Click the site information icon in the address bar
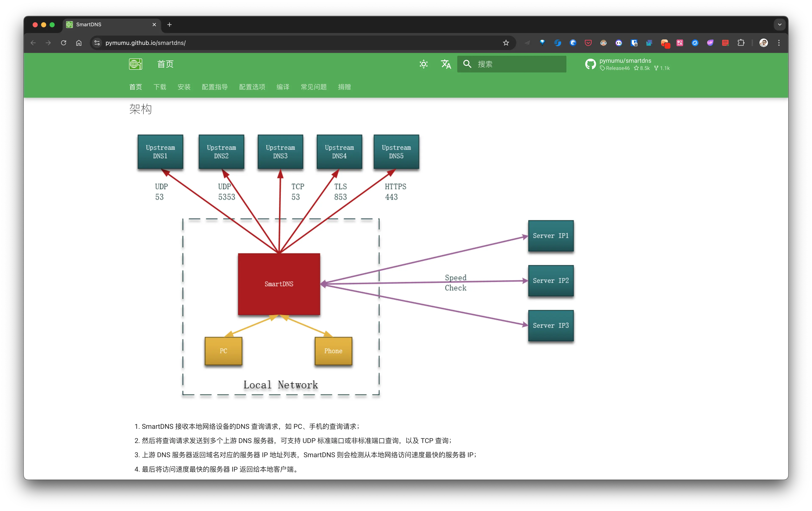812x511 pixels. click(x=97, y=43)
